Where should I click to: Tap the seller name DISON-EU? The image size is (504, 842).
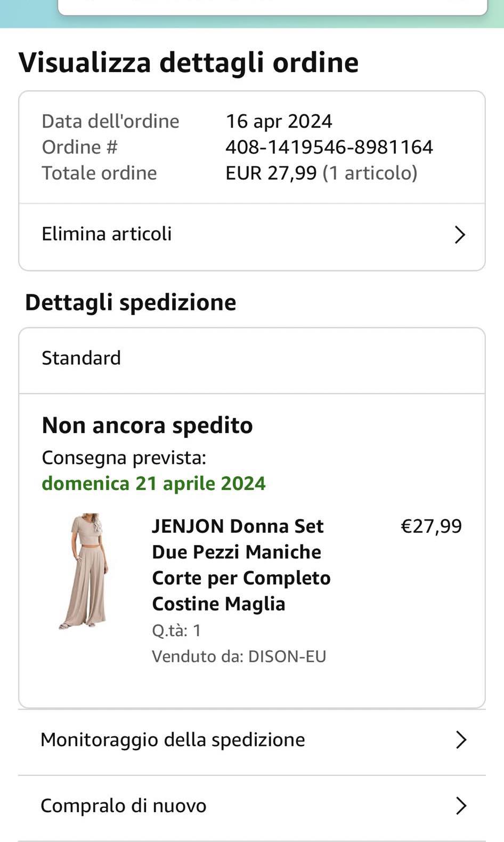(287, 656)
